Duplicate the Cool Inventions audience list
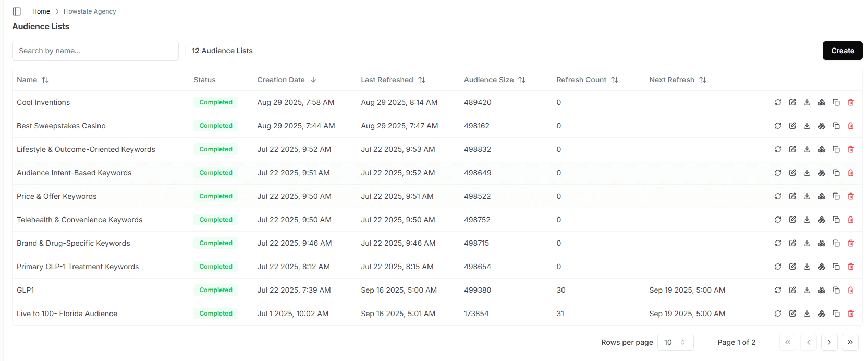868x361 pixels. click(836, 102)
